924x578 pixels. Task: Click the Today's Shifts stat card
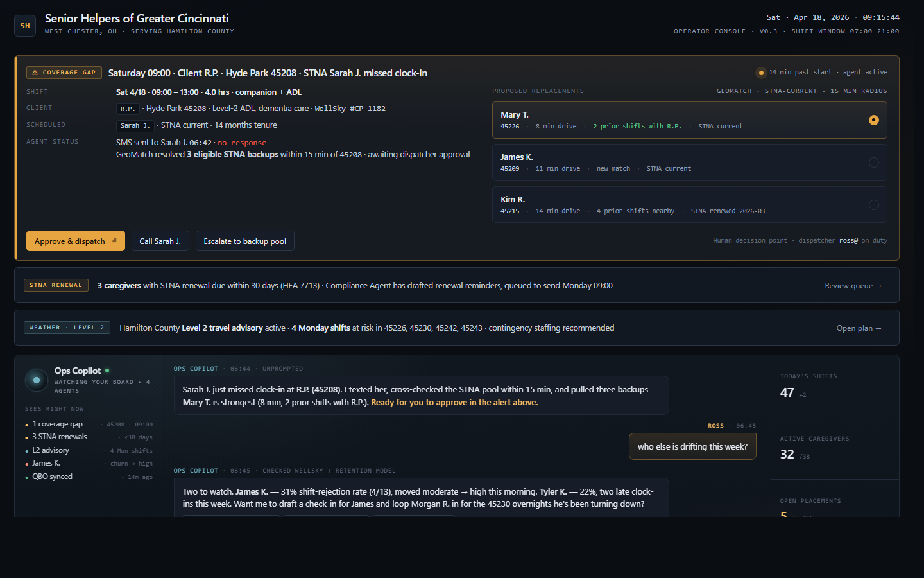click(x=834, y=386)
